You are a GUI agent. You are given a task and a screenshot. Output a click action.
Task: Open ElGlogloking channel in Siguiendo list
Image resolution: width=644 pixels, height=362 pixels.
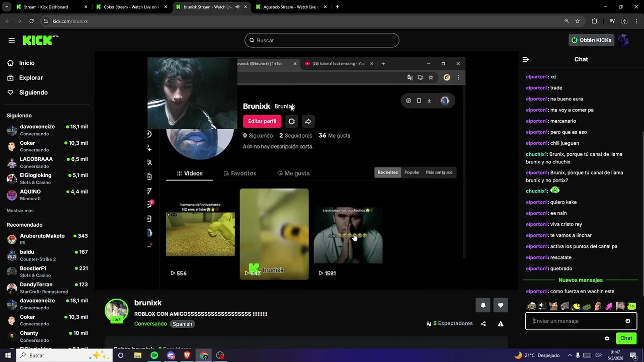(47, 178)
